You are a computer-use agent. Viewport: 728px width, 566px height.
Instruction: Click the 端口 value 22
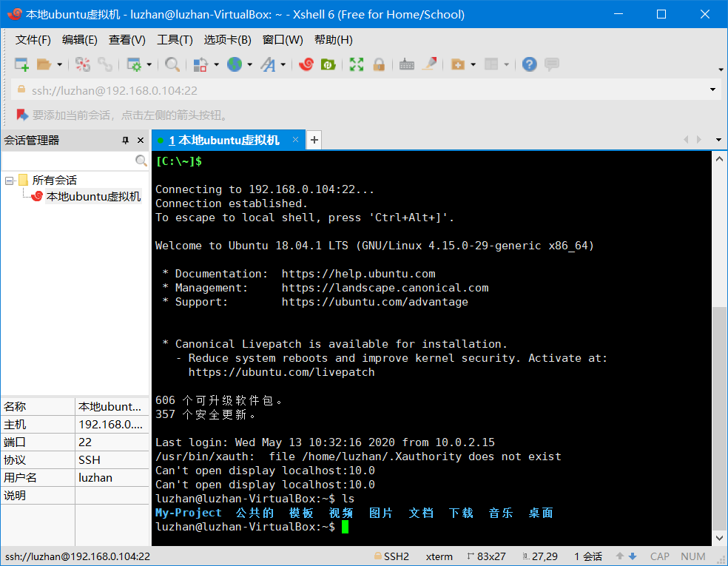85,442
